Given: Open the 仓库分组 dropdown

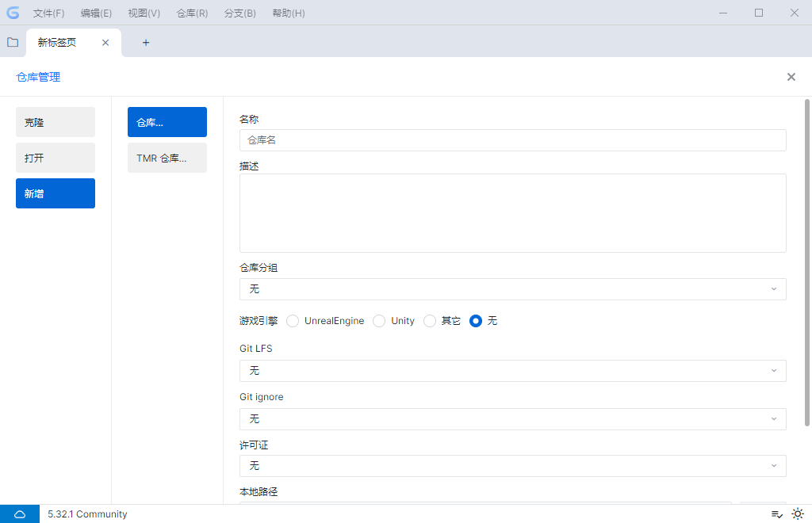Looking at the screenshot, I should tap(512, 289).
